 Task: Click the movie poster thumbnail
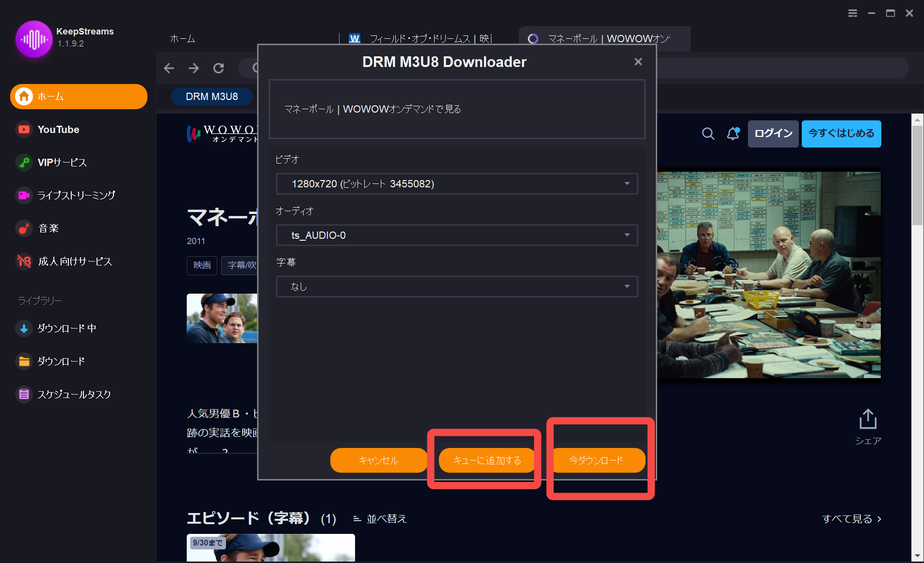[x=222, y=318]
